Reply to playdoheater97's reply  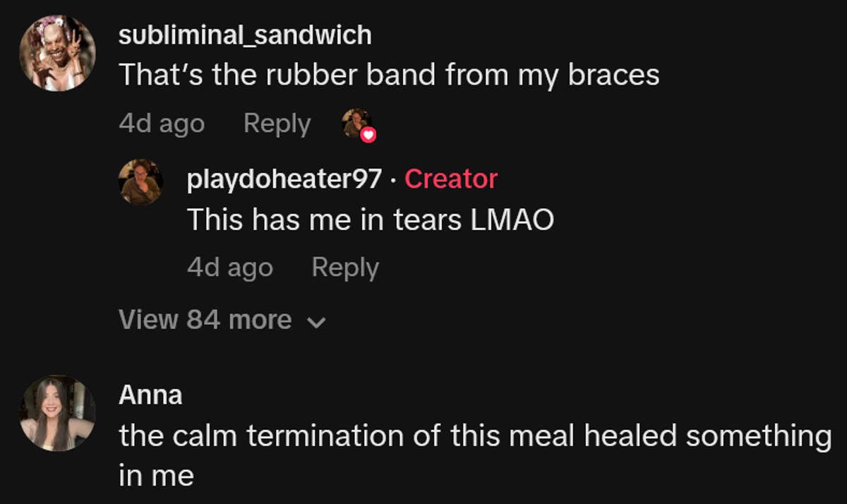(x=344, y=267)
